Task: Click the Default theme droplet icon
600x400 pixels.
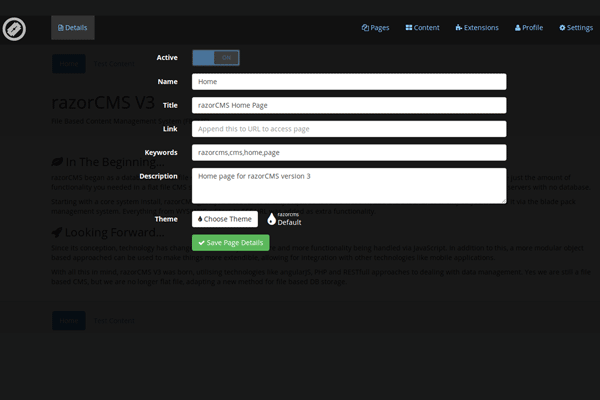Action: (x=271, y=219)
